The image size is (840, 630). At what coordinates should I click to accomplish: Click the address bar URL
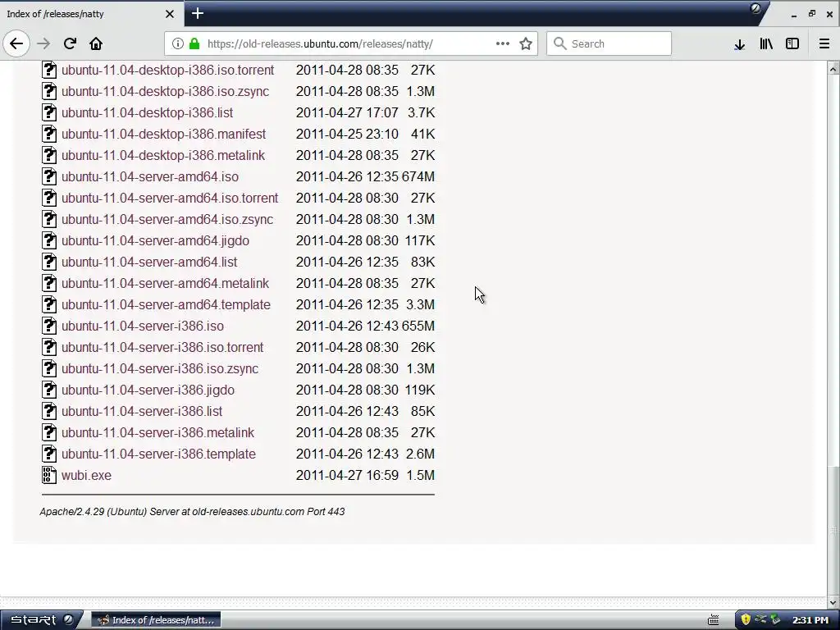320,44
